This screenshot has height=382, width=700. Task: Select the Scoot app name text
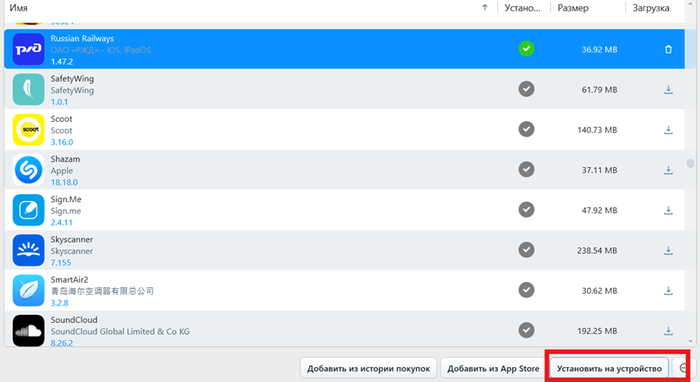61,119
